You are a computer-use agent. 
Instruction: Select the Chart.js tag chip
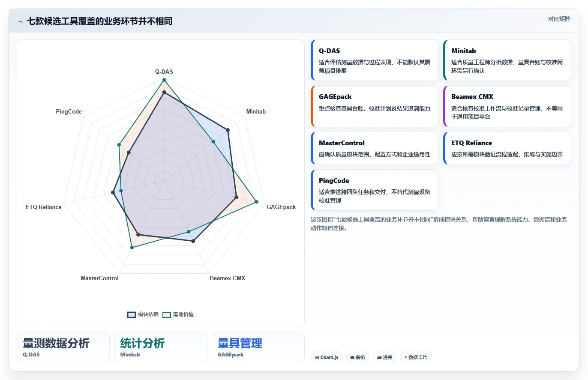coord(327,357)
